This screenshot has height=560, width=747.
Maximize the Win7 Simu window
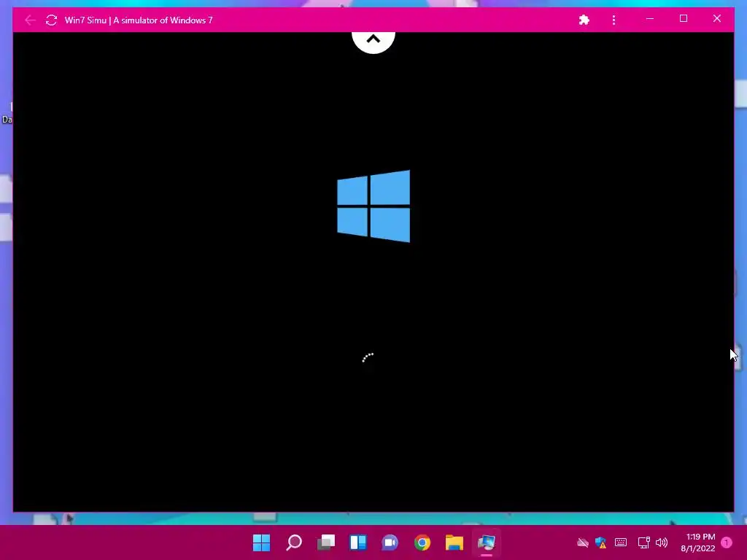[684, 18]
